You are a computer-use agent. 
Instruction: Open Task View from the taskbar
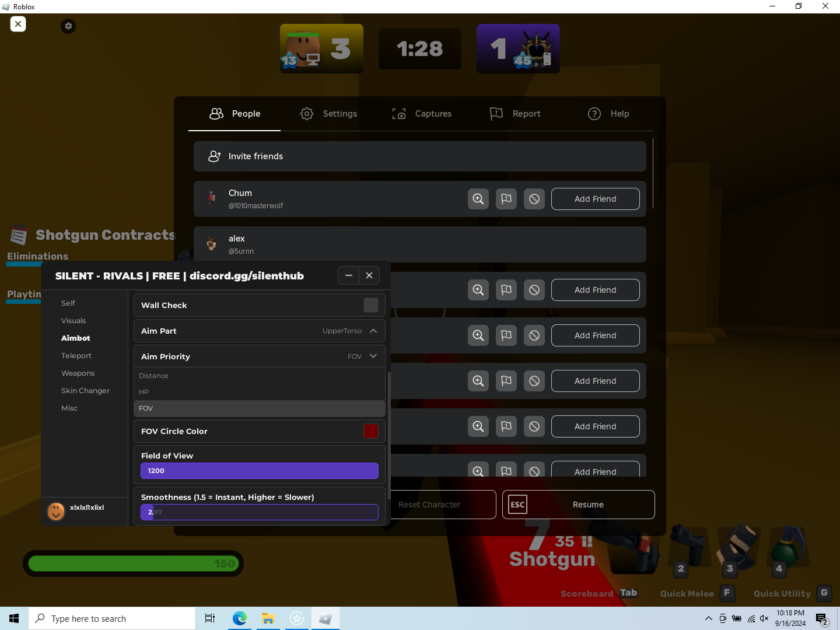(x=210, y=618)
